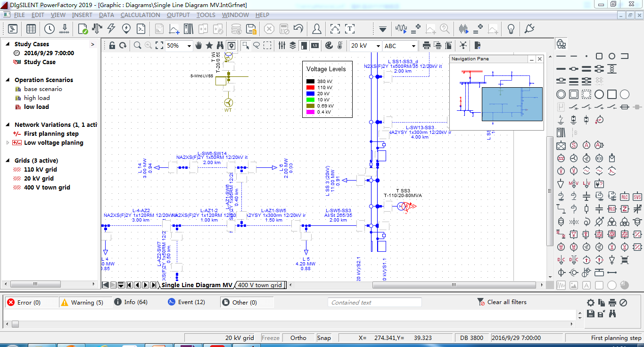Click the Calculate Load Flow icon
Image resolution: width=644 pixels, height=347 pixels.
pyautogui.click(x=97, y=29)
